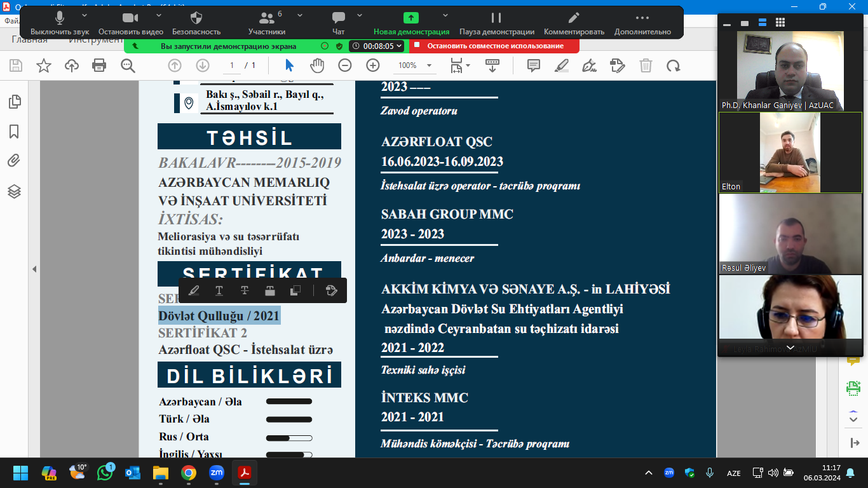Redact selection via floating toolbar icon
The height and width of the screenshot is (488, 868).
270,290
